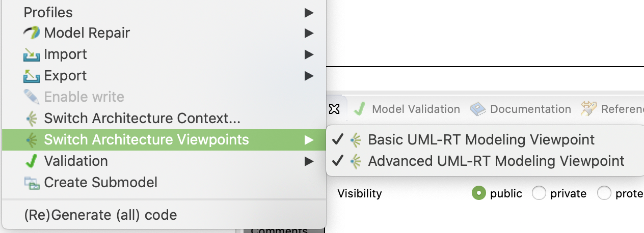Click the Documentation tab book icon
The height and width of the screenshot is (233, 644).
477,109
